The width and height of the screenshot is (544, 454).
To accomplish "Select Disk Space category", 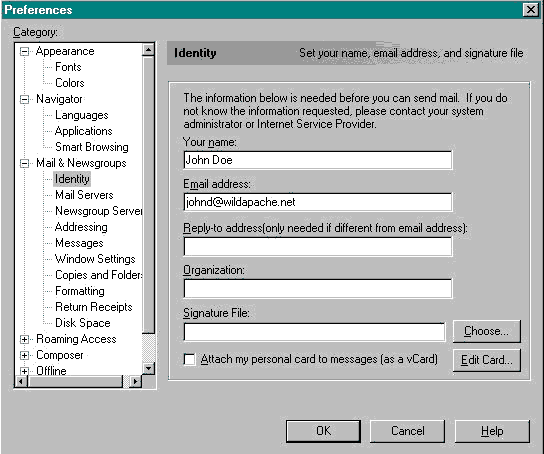I will 83,323.
